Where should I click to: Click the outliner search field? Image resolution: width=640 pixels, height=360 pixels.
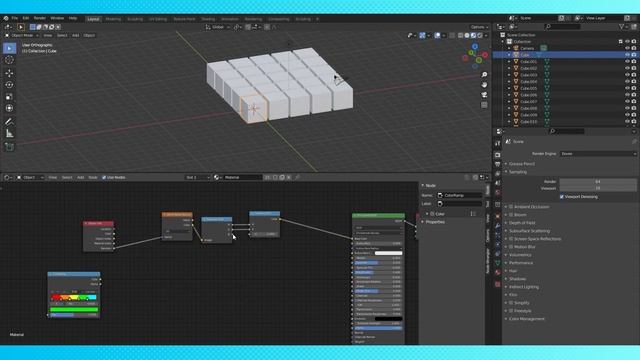(x=562, y=27)
